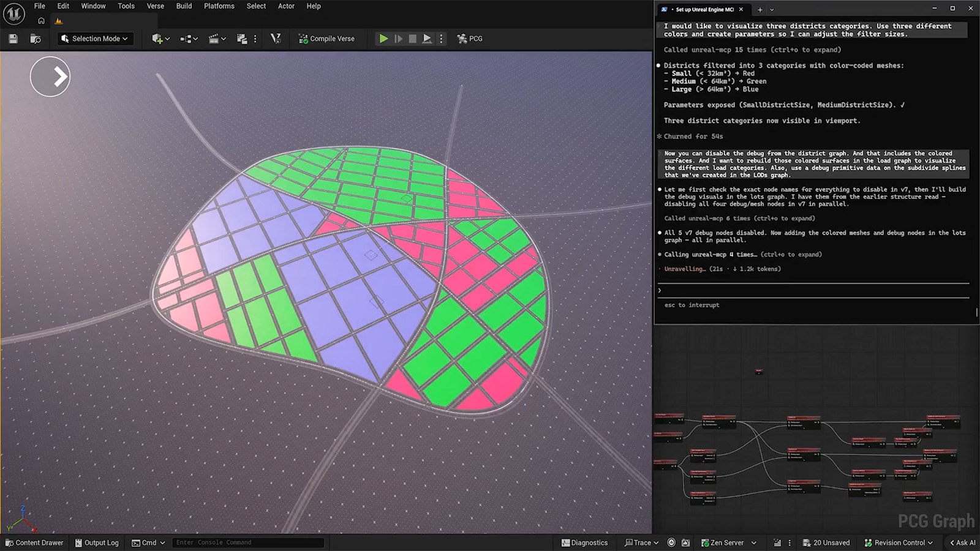Open the Cmd console type dropdown
The height and width of the screenshot is (551, 980).
pos(148,542)
